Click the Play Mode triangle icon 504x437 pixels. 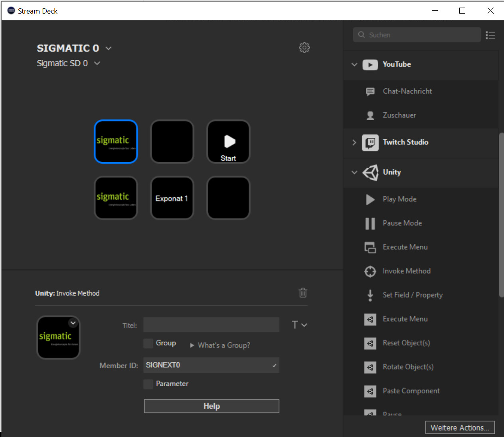pyautogui.click(x=370, y=199)
